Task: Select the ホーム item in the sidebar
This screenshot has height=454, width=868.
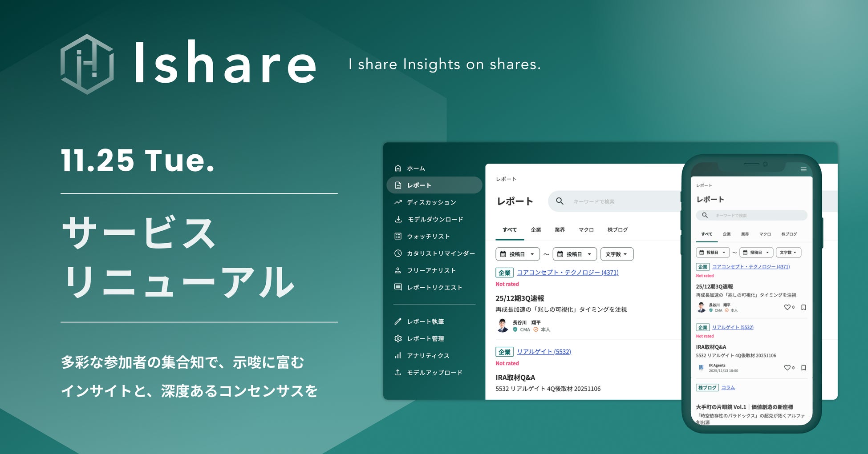Action: coord(414,168)
